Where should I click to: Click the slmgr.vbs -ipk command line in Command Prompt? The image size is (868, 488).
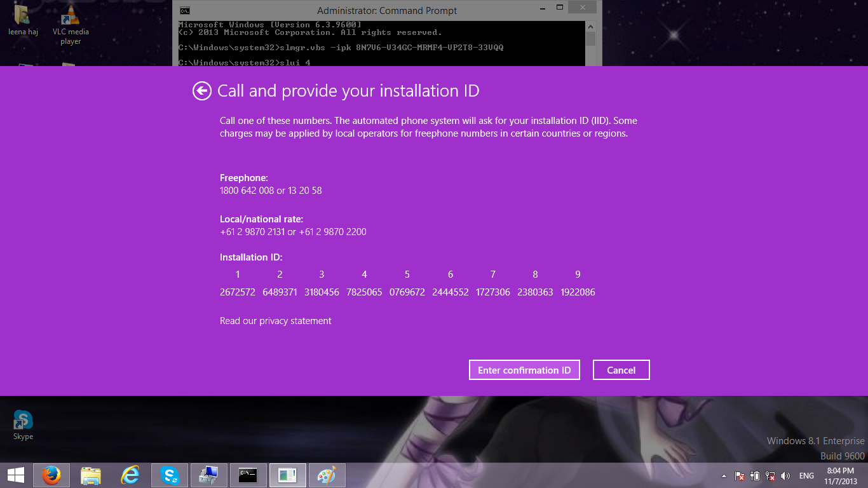(341, 48)
